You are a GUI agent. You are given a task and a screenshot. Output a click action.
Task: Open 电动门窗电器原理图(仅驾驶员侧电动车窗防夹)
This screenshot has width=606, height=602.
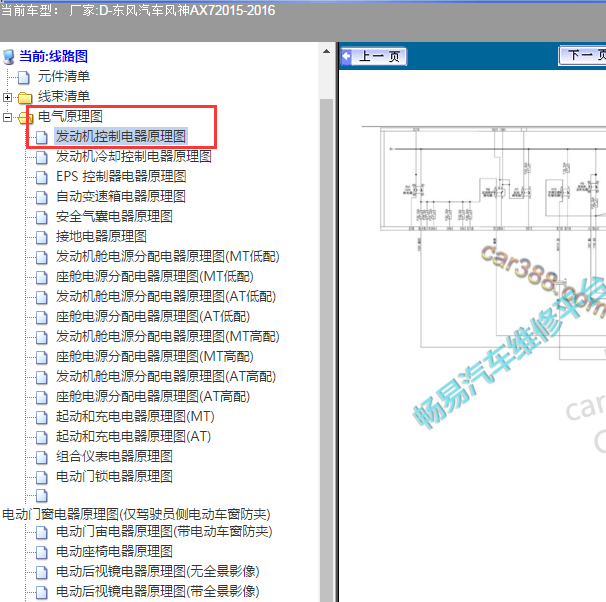[136, 514]
